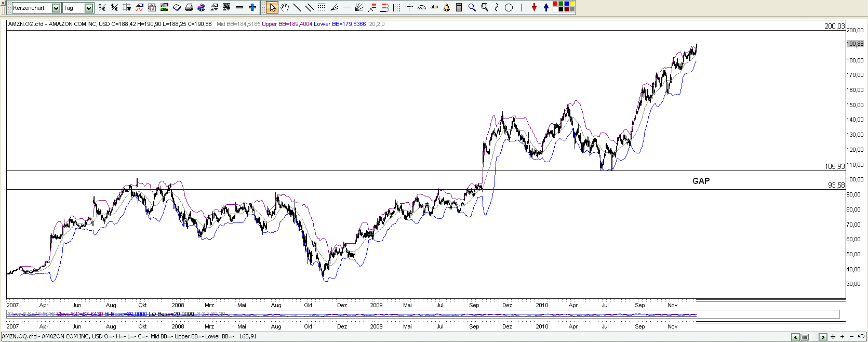
Task: Click the Lower BB=179,6366 indicator label
Action: coord(340,24)
